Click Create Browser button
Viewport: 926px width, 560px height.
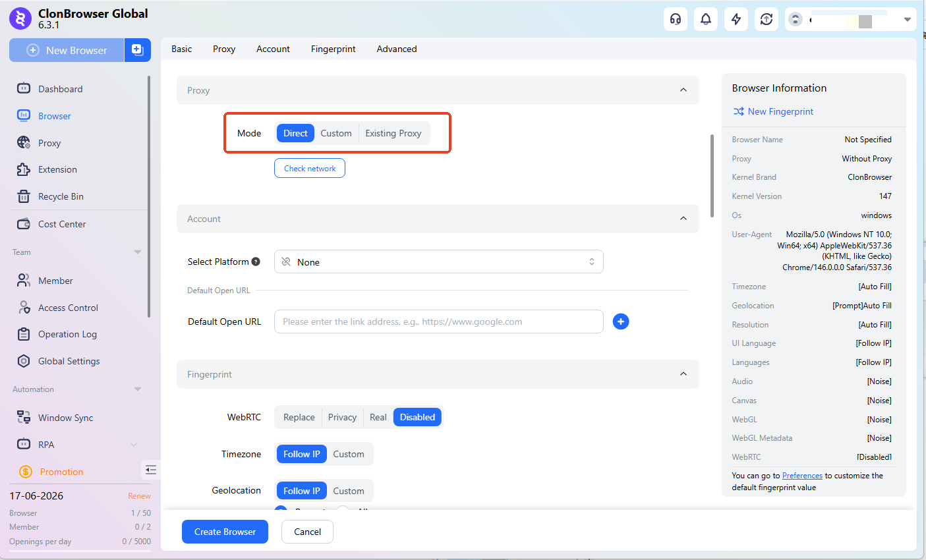[x=225, y=532]
